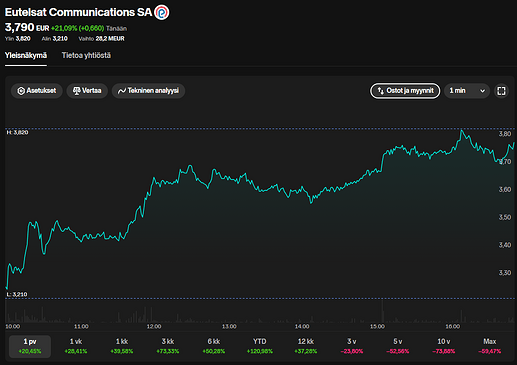
Task: Select the 1 vk time range
Action: (x=76, y=346)
